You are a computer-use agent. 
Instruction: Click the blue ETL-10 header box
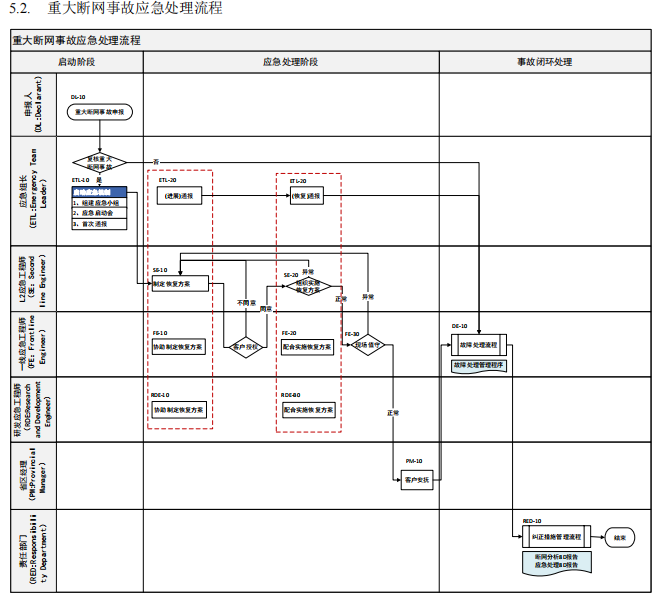point(99,190)
